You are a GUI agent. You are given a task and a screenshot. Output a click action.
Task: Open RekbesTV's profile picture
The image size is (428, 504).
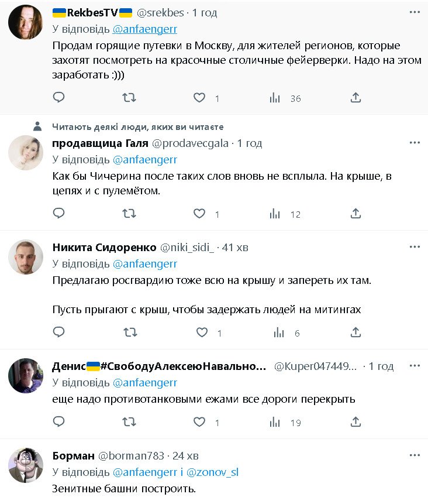[26, 22]
